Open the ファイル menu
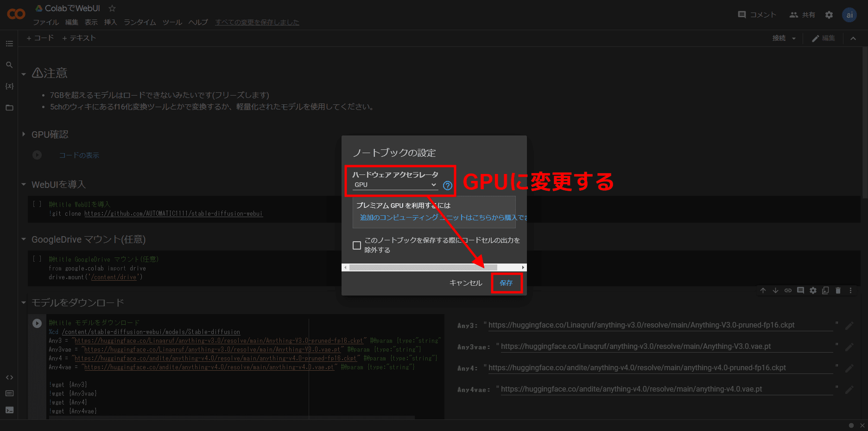This screenshot has height=431, width=868. pos(45,22)
